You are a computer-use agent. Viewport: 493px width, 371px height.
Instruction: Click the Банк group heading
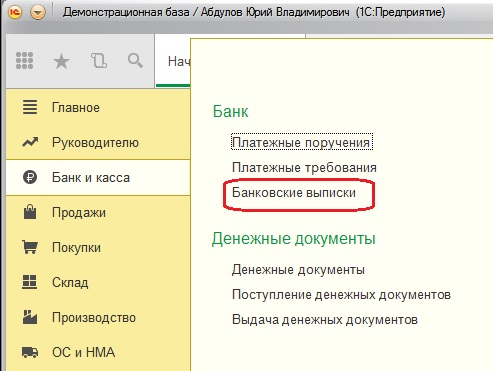231,111
